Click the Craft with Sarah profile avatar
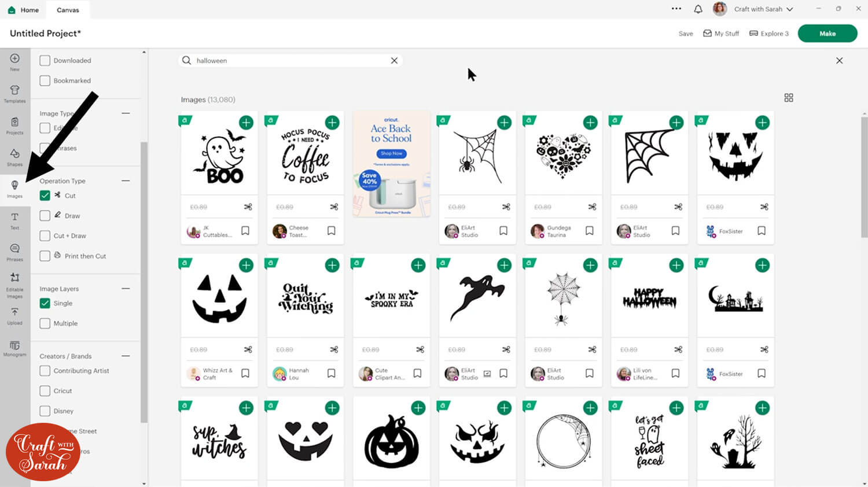 [x=720, y=9]
